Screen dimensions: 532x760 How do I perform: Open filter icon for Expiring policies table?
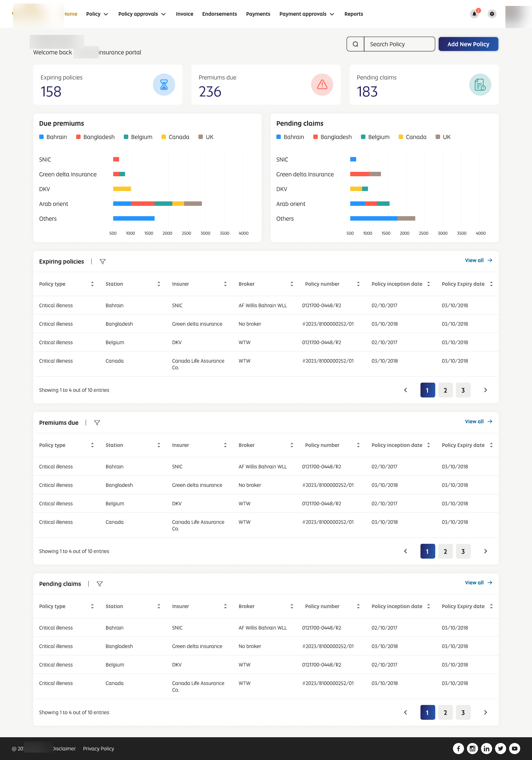pyautogui.click(x=103, y=261)
